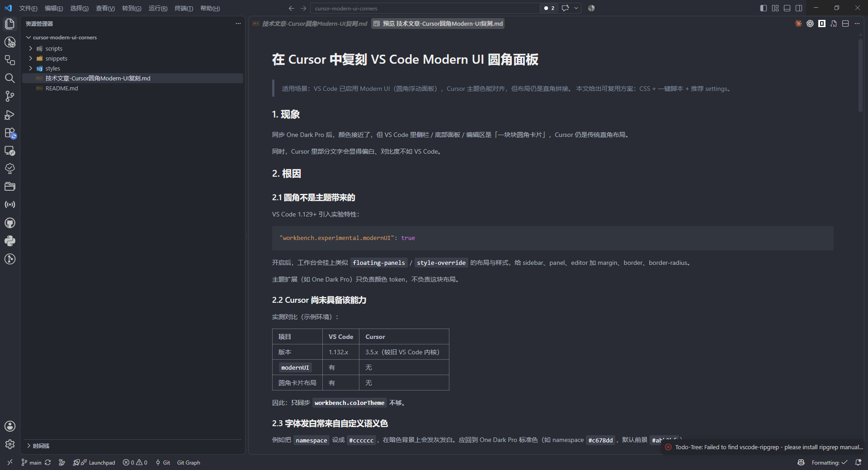Open the Python view in activity bar

pyautogui.click(x=9, y=241)
